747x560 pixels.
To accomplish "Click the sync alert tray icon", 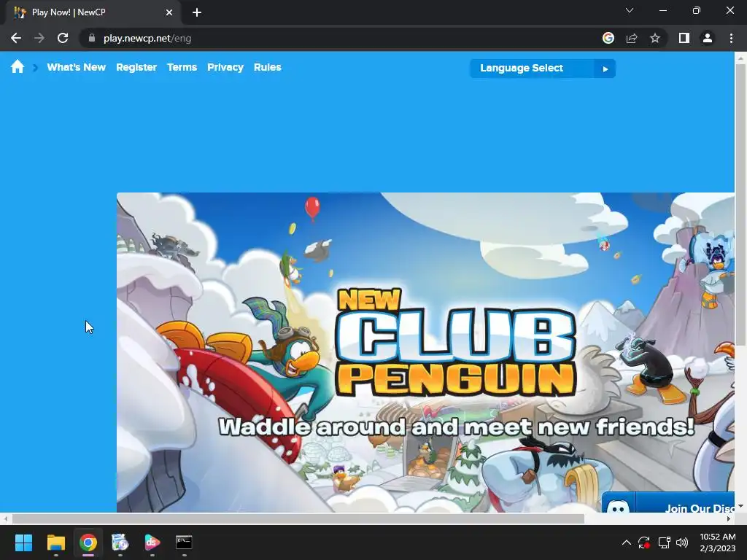I will 644,542.
